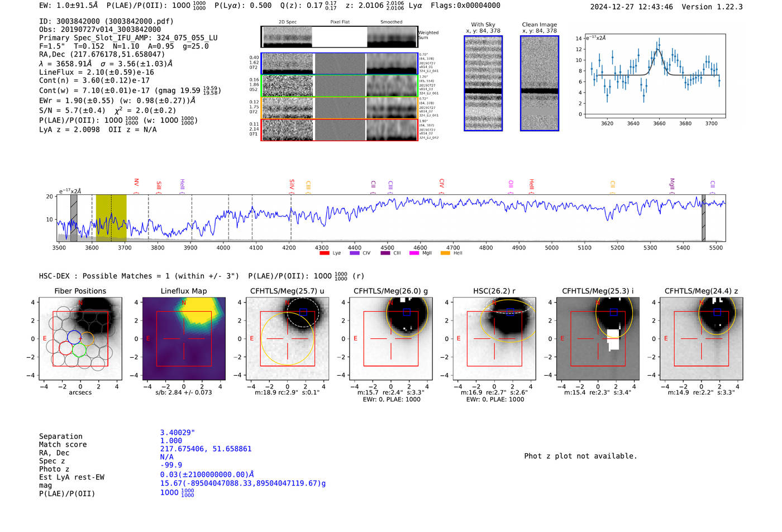Screen dimensions: 782x532
Task: Select the EW: 1.0±91.5Å header value
Action: (x=68, y=6)
